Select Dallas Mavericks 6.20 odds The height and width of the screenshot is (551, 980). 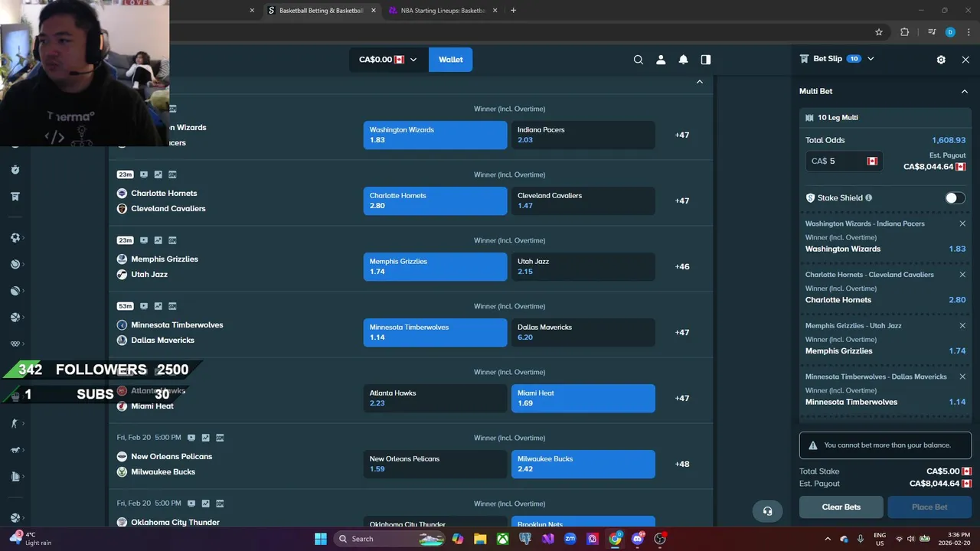click(583, 332)
